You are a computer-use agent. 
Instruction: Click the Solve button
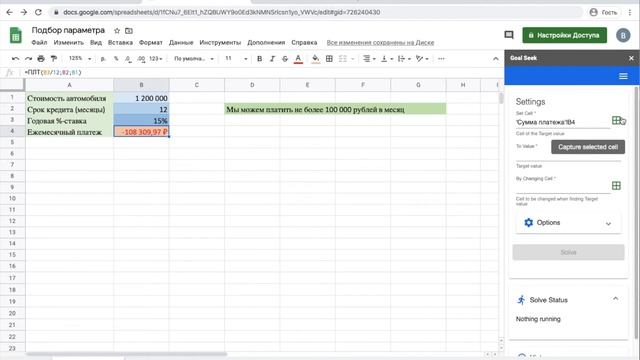point(568,252)
